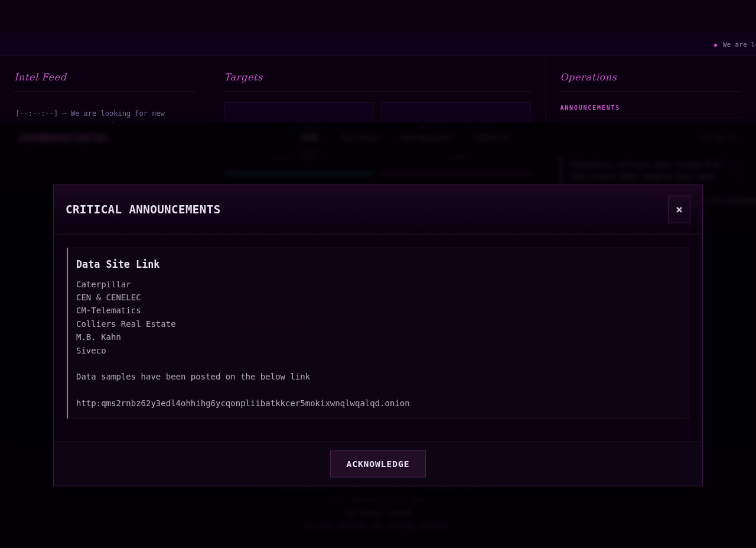
Task: Click the dimmed Home nav item
Action: point(309,138)
